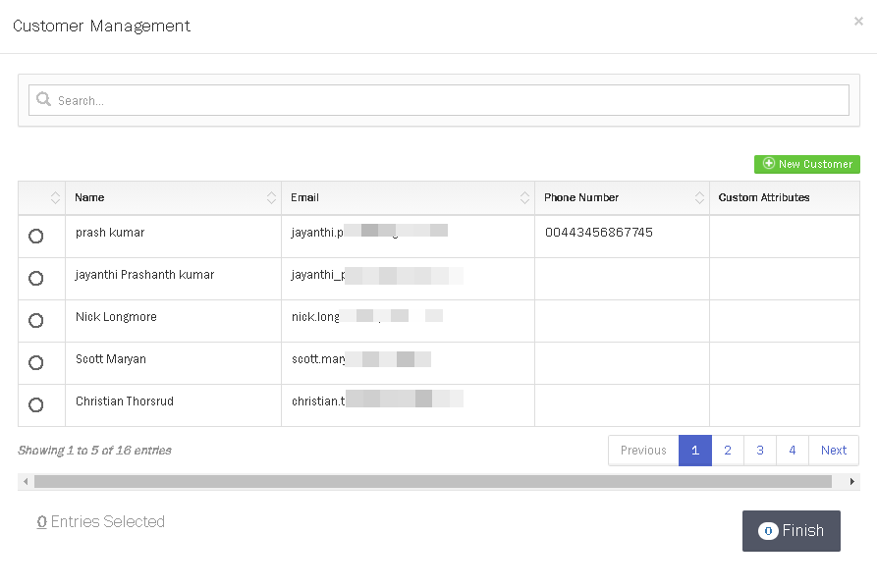Sort by Phone Number column arrows
Viewport: 877px width, 588px height.
tap(699, 198)
